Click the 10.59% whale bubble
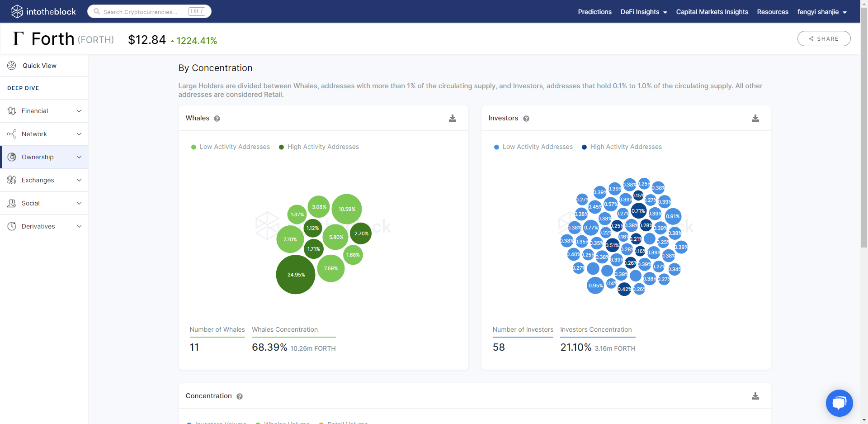Image resolution: width=868 pixels, height=424 pixels. point(347,209)
